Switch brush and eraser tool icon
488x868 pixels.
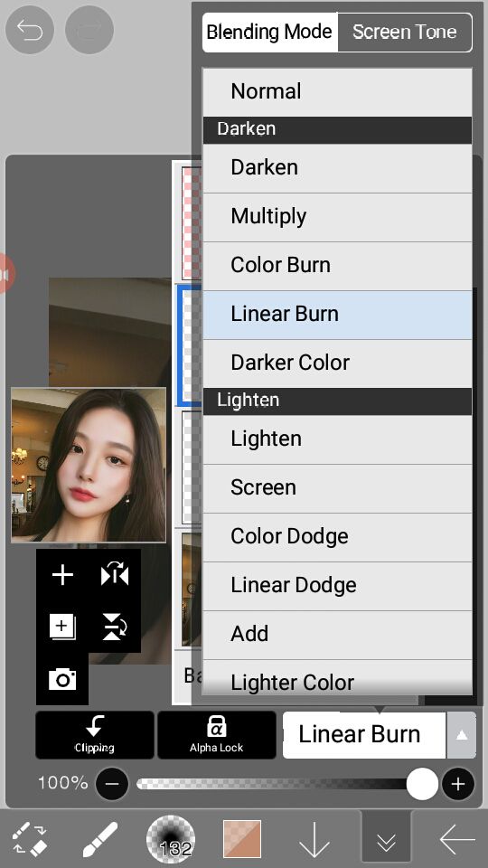click(x=30, y=840)
